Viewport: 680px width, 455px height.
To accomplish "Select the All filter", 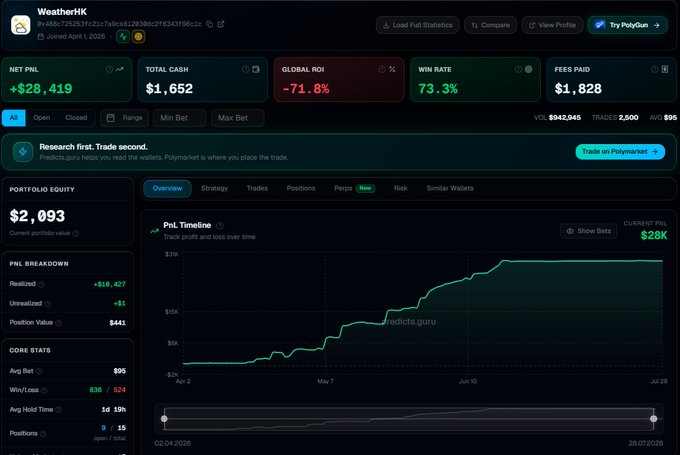I will (x=14, y=118).
